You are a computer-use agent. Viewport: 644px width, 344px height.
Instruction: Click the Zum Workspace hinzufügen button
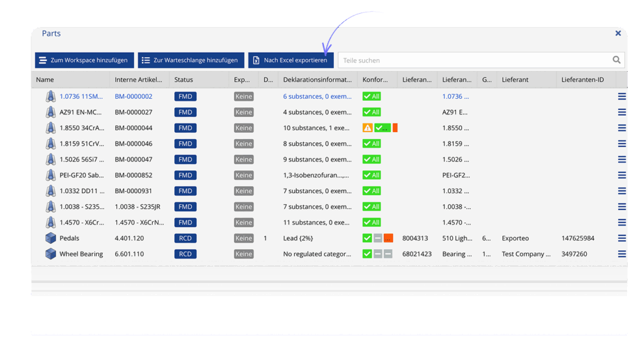point(84,60)
